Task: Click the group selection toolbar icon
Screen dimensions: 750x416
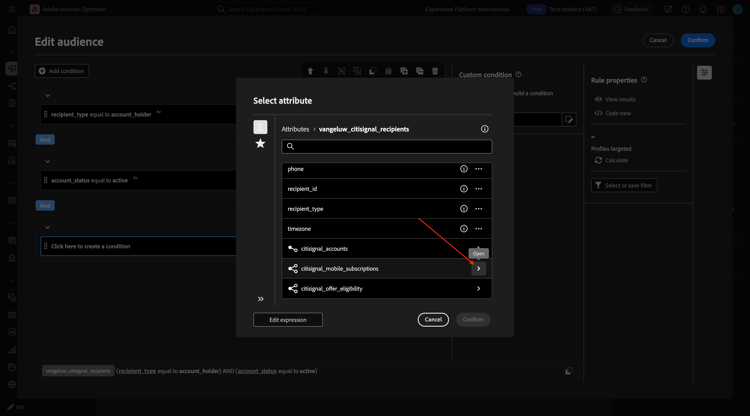Action: coord(342,71)
